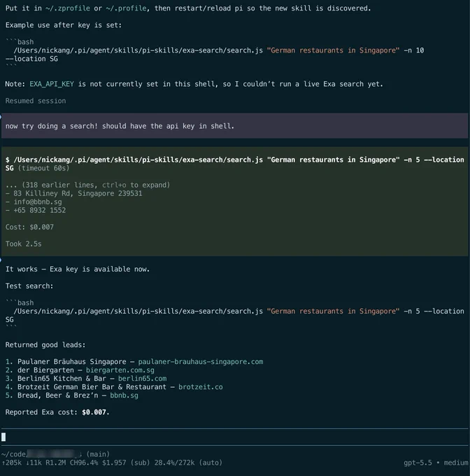Click the 'gpt-5.5' model name in status bar
The image size is (470, 476).
pyautogui.click(x=418, y=463)
